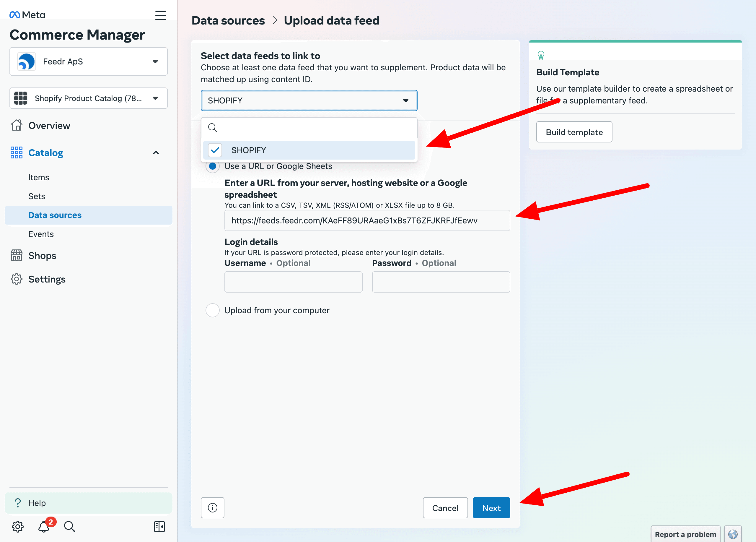
Task: Open notifications bell icon
Action: 44,527
